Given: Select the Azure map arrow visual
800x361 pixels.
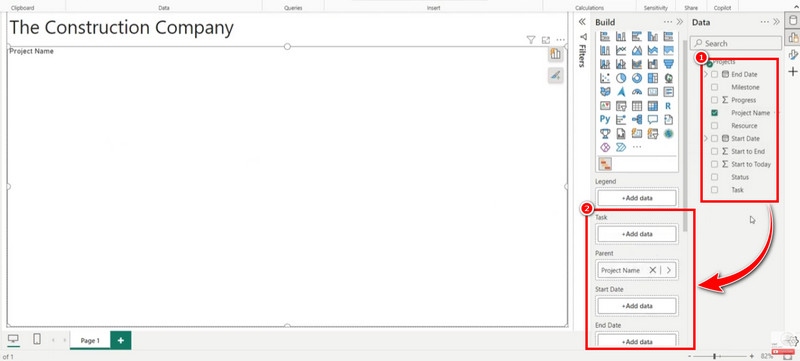Looking at the screenshot, I should point(621,92).
